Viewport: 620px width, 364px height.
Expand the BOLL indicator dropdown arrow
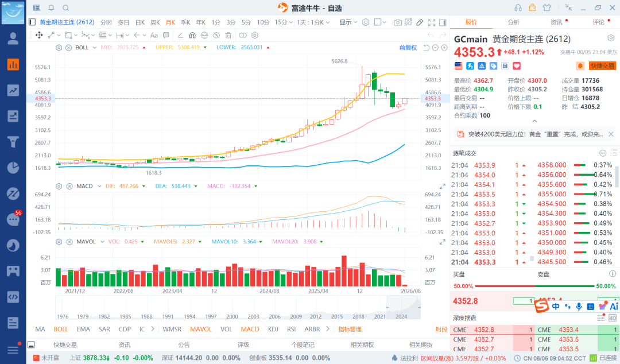(95, 48)
